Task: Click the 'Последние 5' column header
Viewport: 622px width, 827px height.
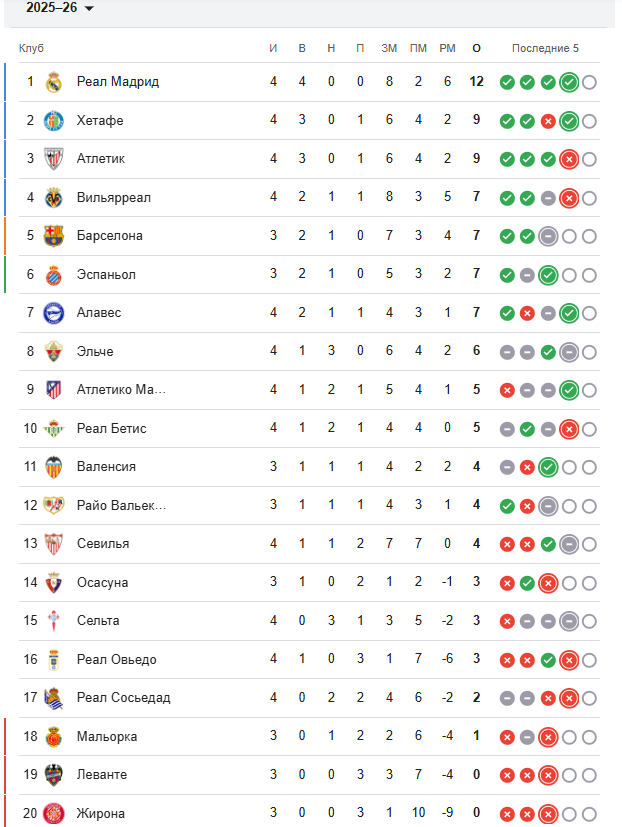Action: [x=545, y=48]
